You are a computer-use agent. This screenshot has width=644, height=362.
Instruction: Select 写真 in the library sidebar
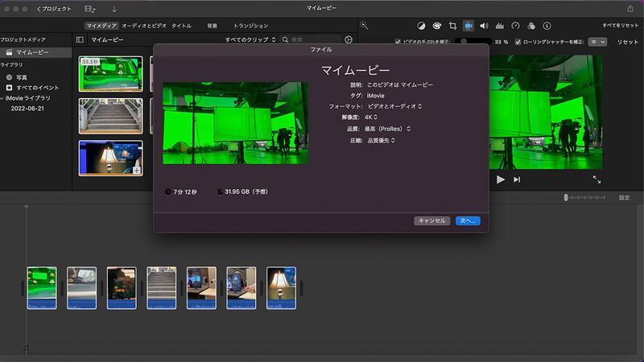(x=22, y=77)
